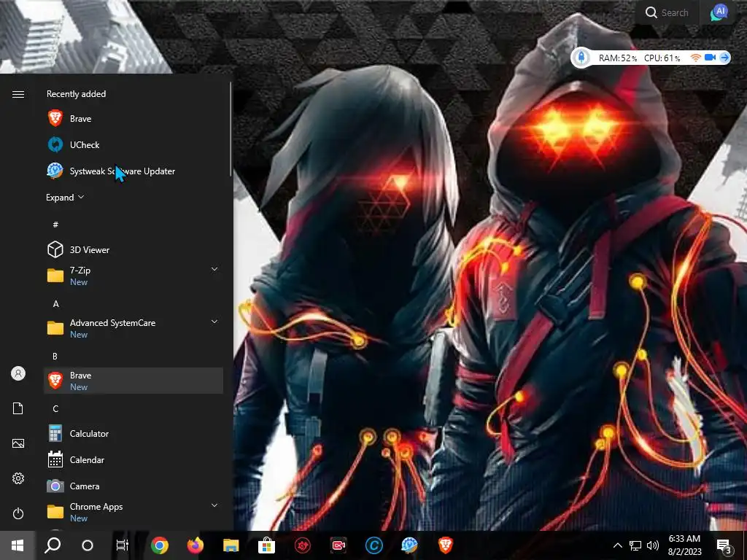Open Brave from Recently added list

[133, 119]
